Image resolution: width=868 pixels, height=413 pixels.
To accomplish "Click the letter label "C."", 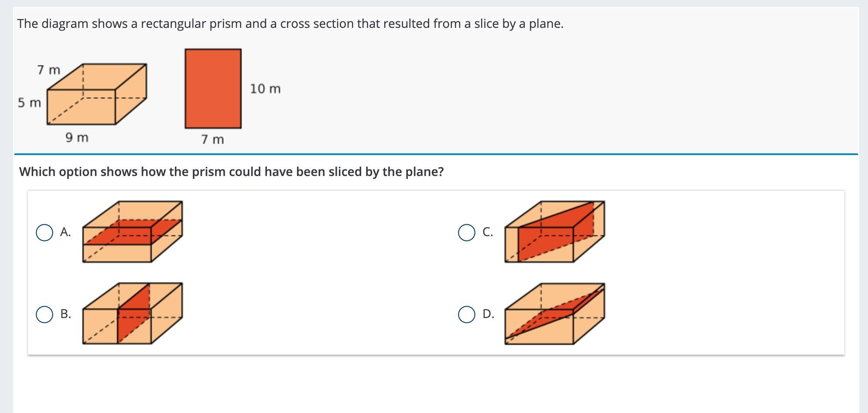I will point(488,232).
